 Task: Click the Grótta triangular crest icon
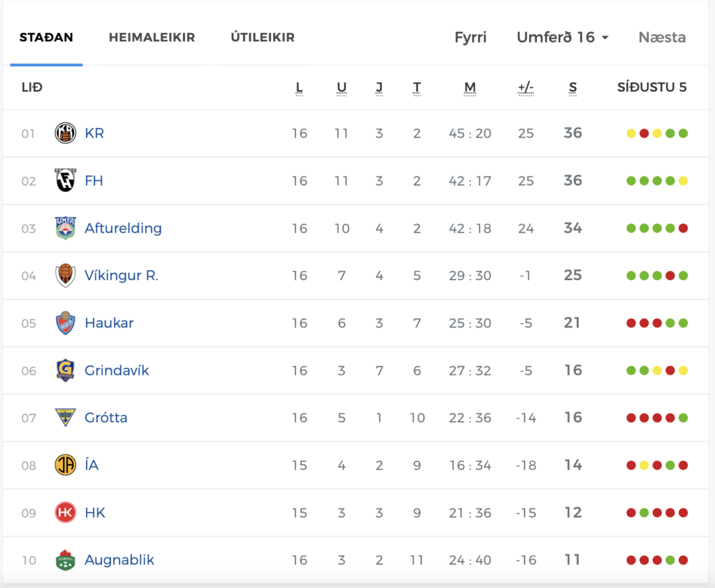(65, 418)
